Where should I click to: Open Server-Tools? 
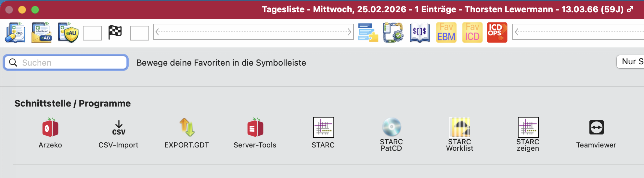255,133
